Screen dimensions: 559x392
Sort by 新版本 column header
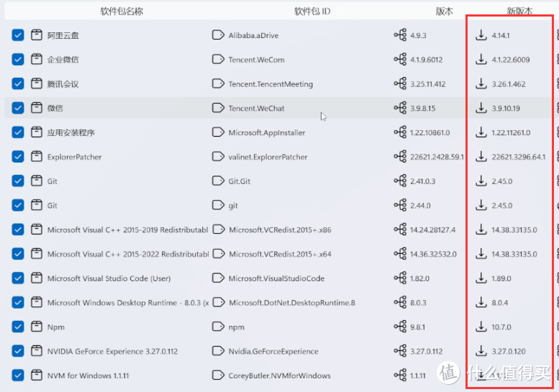coord(519,12)
